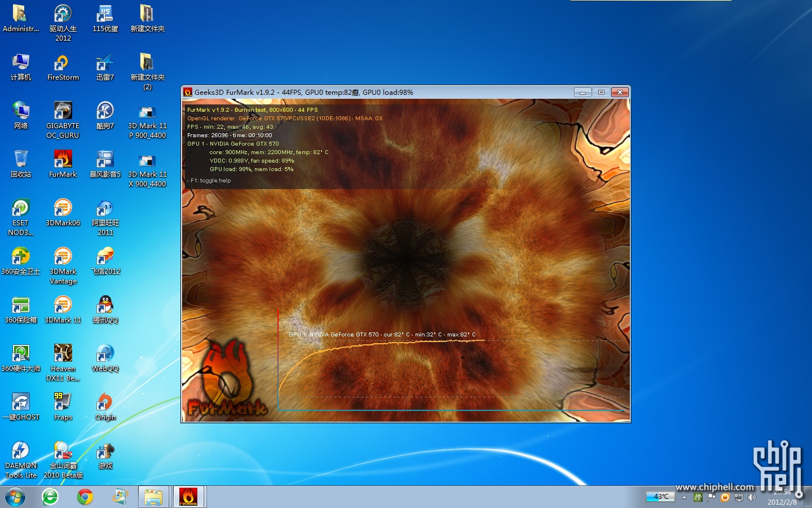Viewport: 812px width, 508px height.
Task: Launch the FireStorm shortcut
Action: click(x=63, y=67)
